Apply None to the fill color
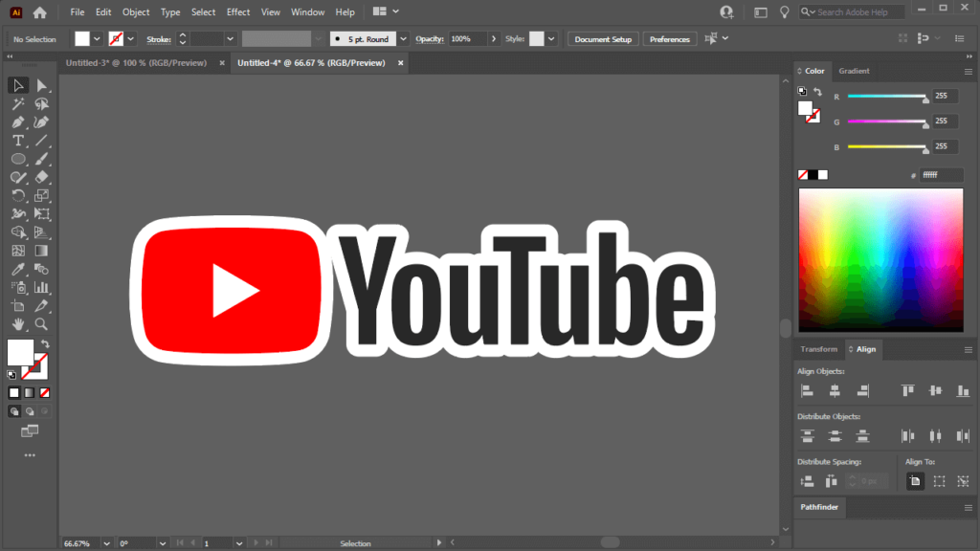 pyautogui.click(x=45, y=392)
